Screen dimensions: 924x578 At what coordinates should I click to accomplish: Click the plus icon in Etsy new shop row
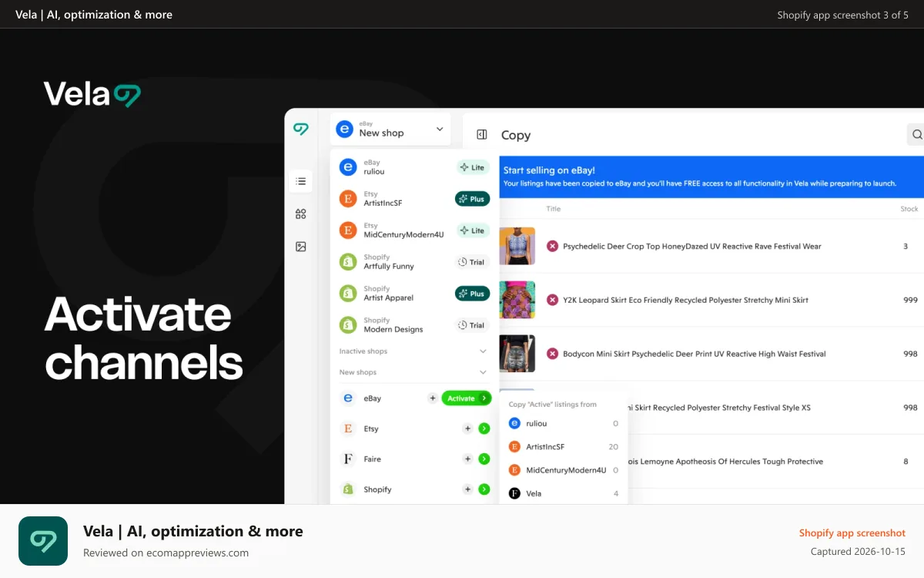click(x=467, y=428)
